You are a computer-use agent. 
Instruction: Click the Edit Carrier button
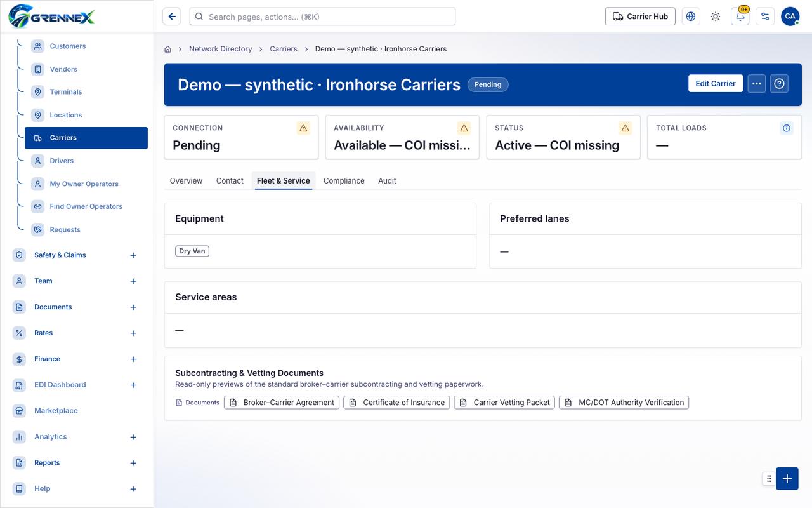click(716, 83)
